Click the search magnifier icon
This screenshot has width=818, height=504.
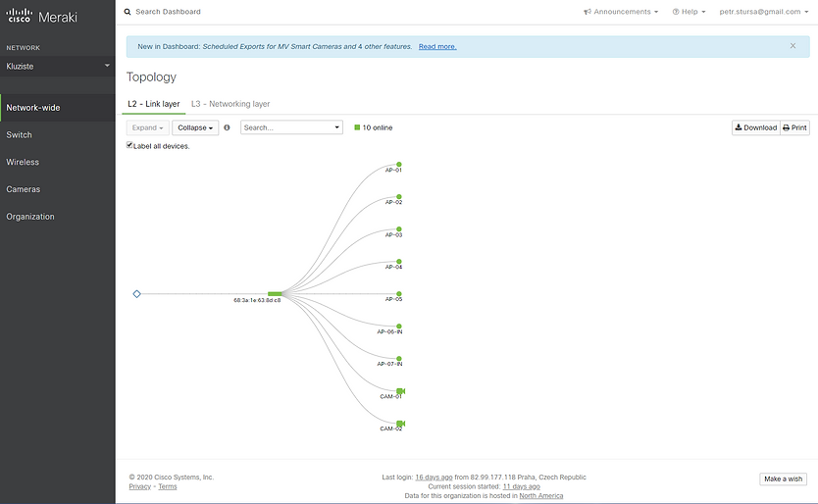[x=128, y=12]
